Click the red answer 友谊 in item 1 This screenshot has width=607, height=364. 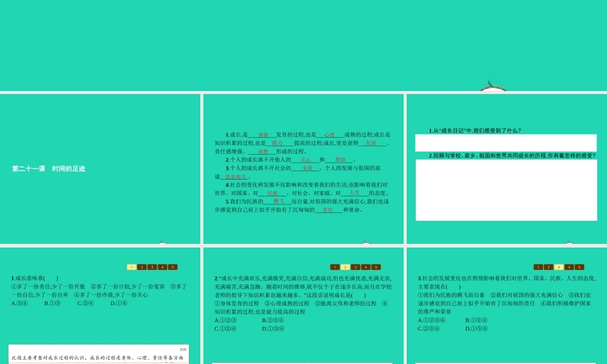[x=371, y=143]
